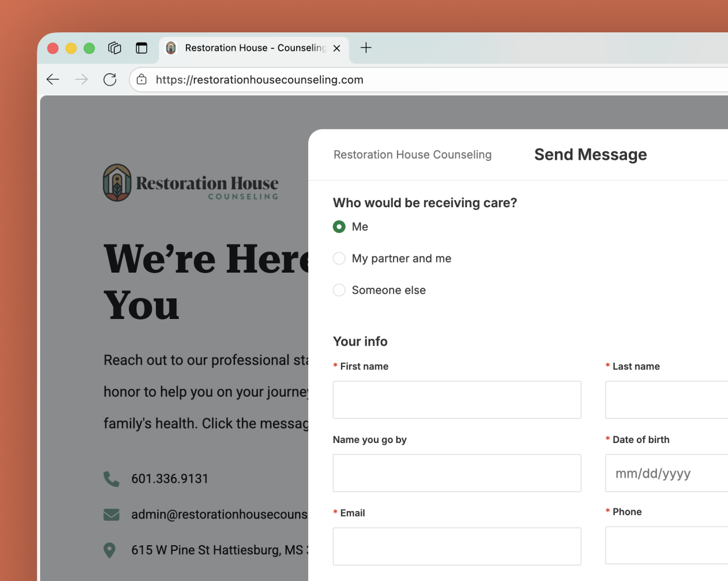Click the envelope email icon
Screen dimensions: 728x581
coord(111,515)
